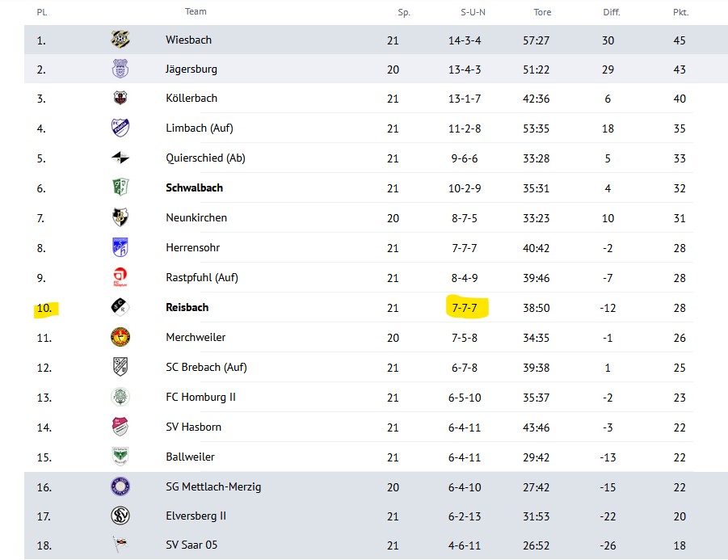Click the Neunkirchen club crest icon

[x=120, y=217]
